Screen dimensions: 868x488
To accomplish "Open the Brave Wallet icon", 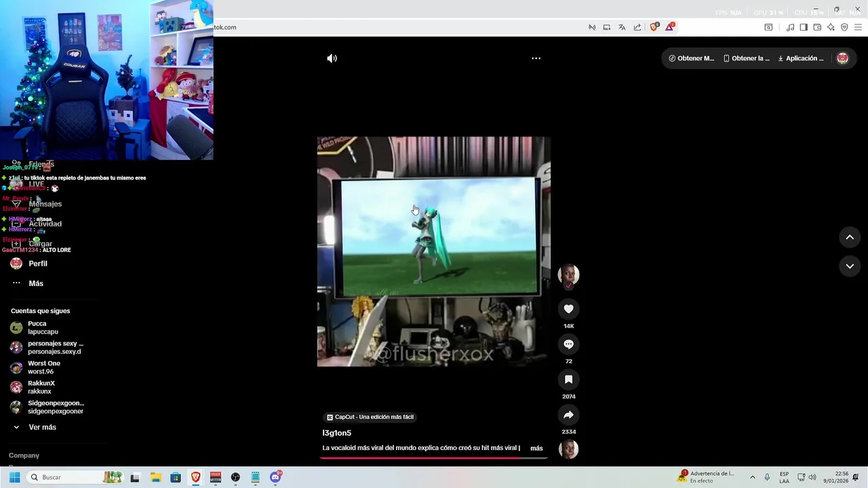I will tap(817, 27).
